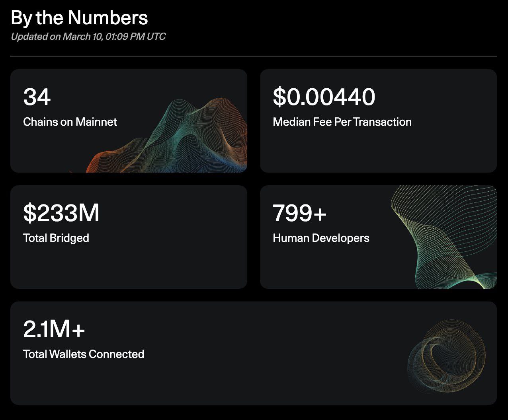This screenshot has width=508, height=420.
Task: Click the horizontal divider under the heading
Action: coord(254,56)
